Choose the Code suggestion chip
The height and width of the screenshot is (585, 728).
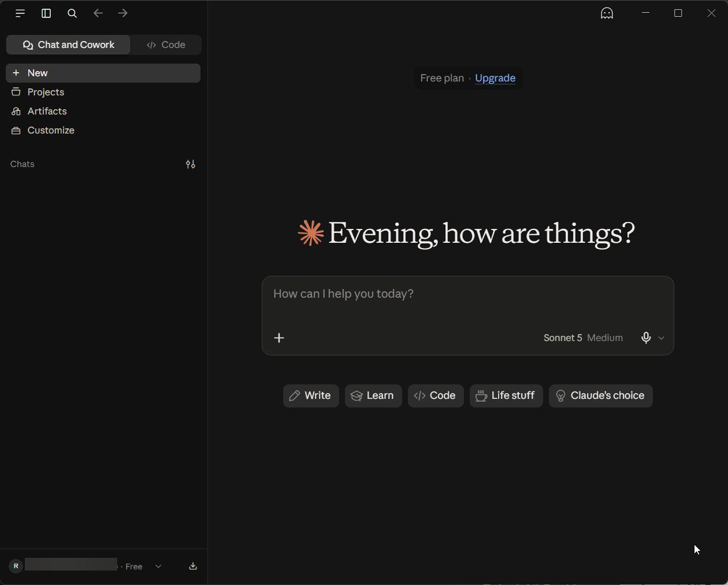436,396
